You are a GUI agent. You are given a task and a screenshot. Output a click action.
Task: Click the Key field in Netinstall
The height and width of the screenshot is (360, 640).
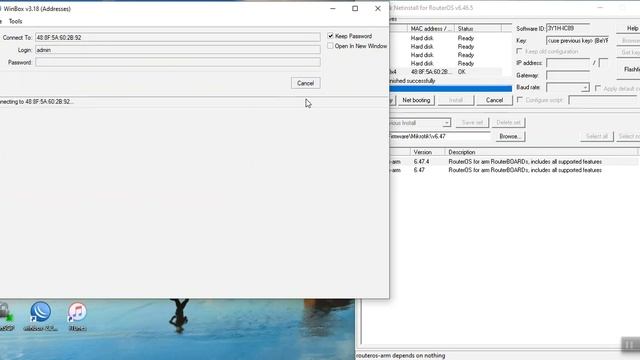(x=577, y=40)
